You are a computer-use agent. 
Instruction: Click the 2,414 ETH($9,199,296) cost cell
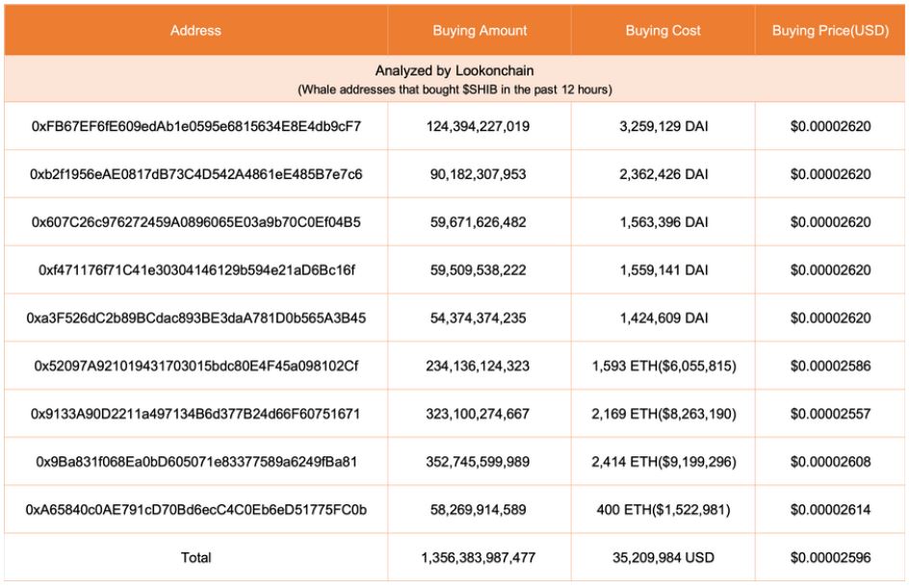(x=663, y=462)
